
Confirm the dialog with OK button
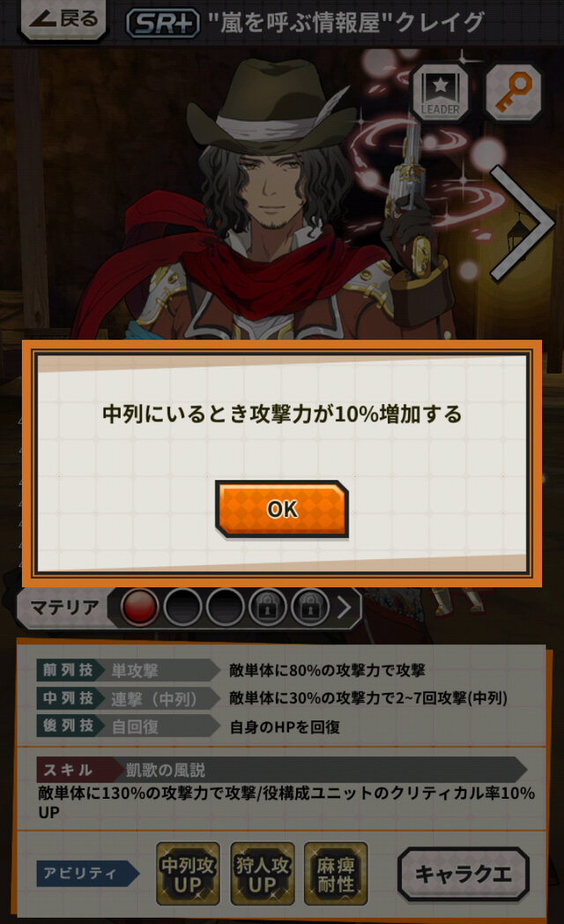coord(282,509)
